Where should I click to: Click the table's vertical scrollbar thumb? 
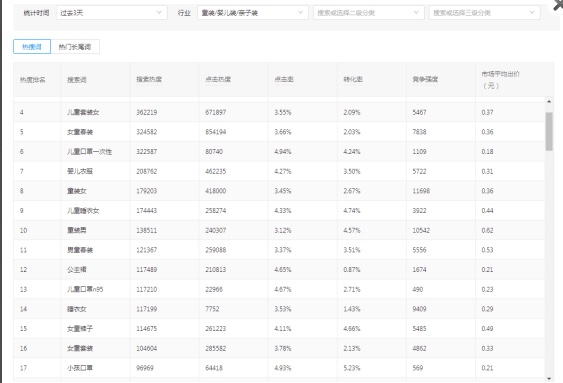pyautogui.click(x=549, y=131)
